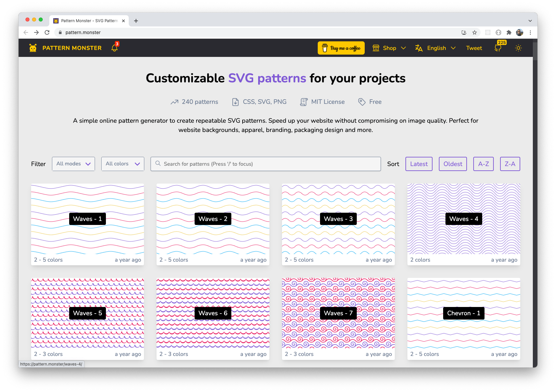Click the Buy me a coffee button
This screenshot has height=392, width=556.
coord(341,48)
